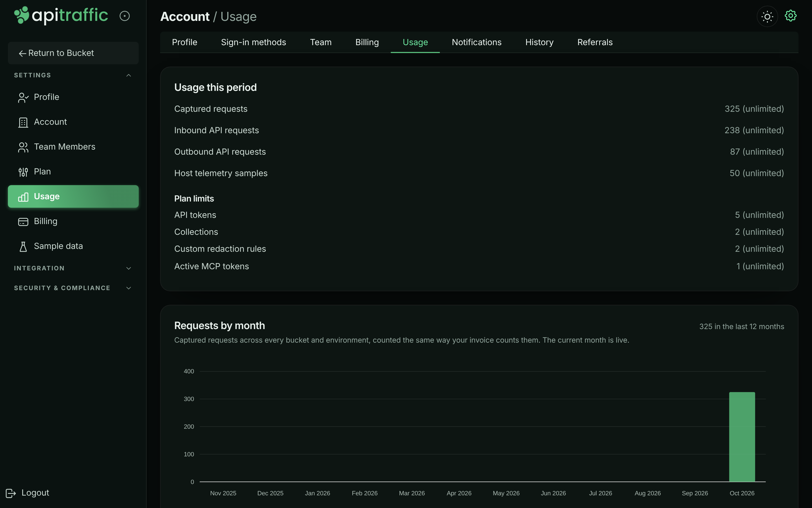Click the Usage bar chart icon

(x=23, y=197)
